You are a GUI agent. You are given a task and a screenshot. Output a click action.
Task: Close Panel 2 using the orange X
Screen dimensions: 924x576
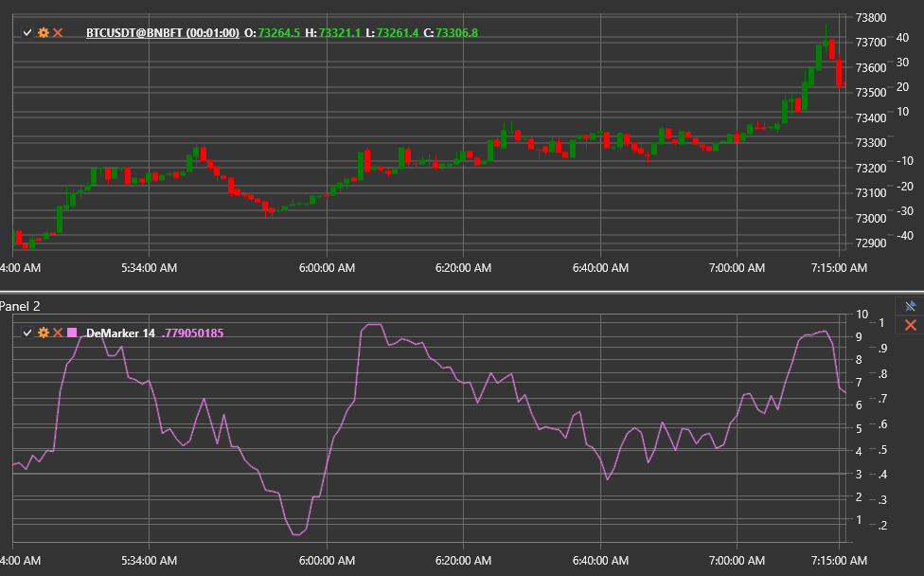(910, 325)
